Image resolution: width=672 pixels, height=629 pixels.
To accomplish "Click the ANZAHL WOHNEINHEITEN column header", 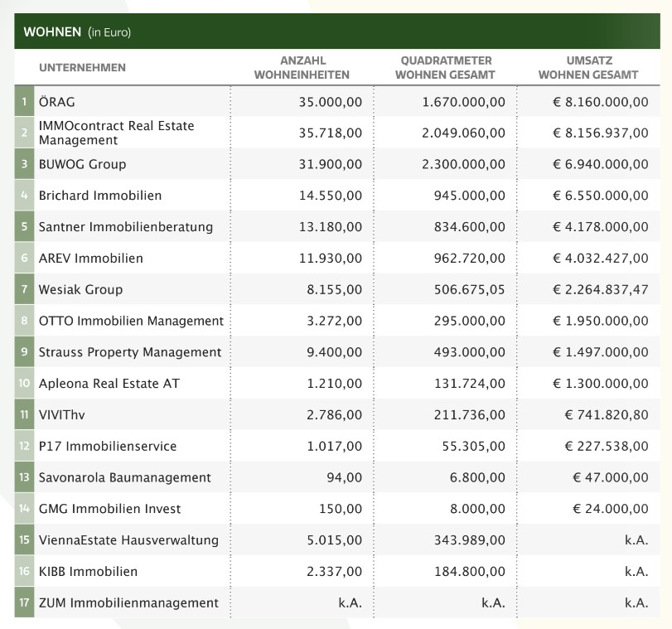I will tap(302, 67).
